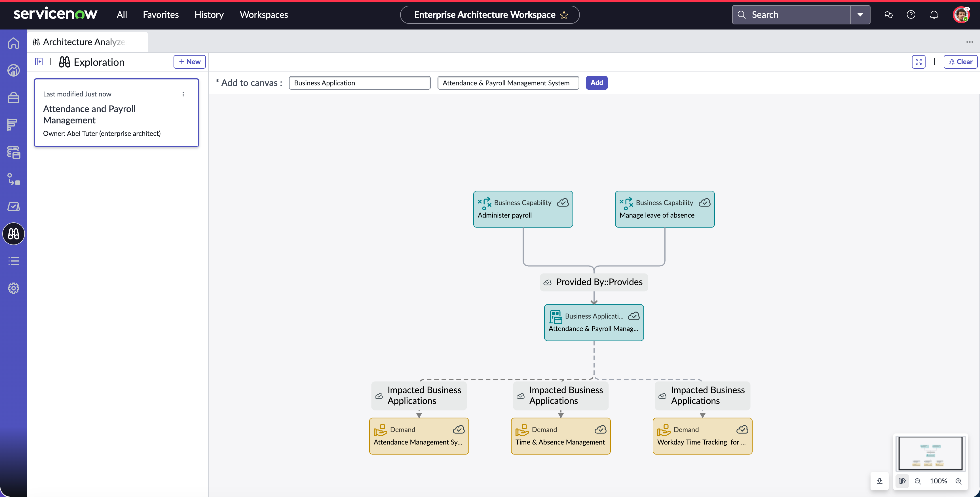
Task: Open the chat conversations icon
Action: pyautogui.click(x=888, y=15)
